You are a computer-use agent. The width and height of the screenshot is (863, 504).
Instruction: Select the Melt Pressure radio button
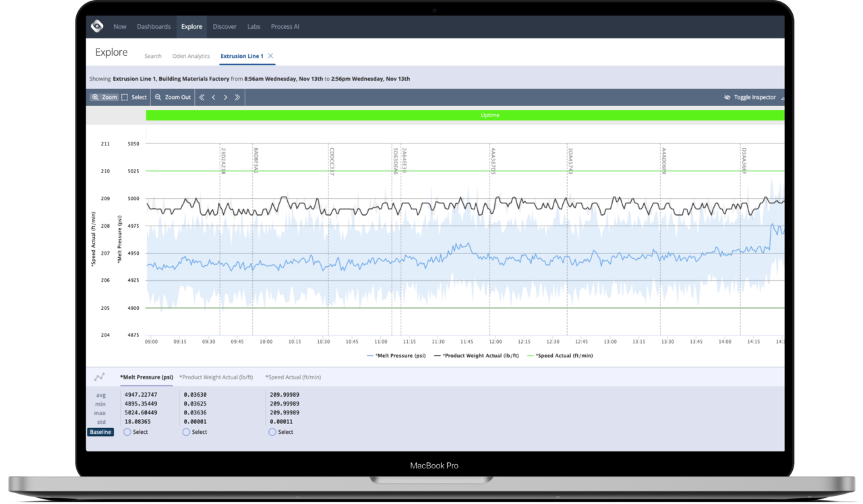[127, 432]
